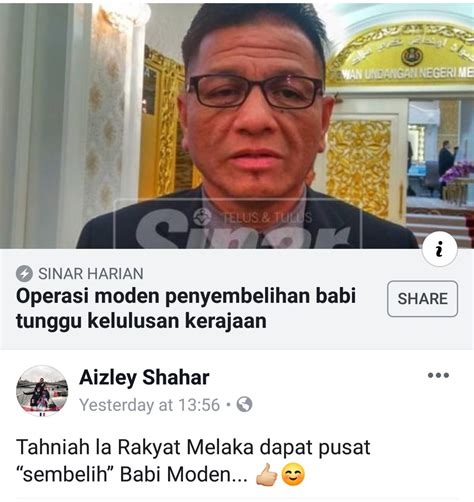Open Aizley Shahar's profile picture
The image size is (474, 502).
(x=42, y=391)
